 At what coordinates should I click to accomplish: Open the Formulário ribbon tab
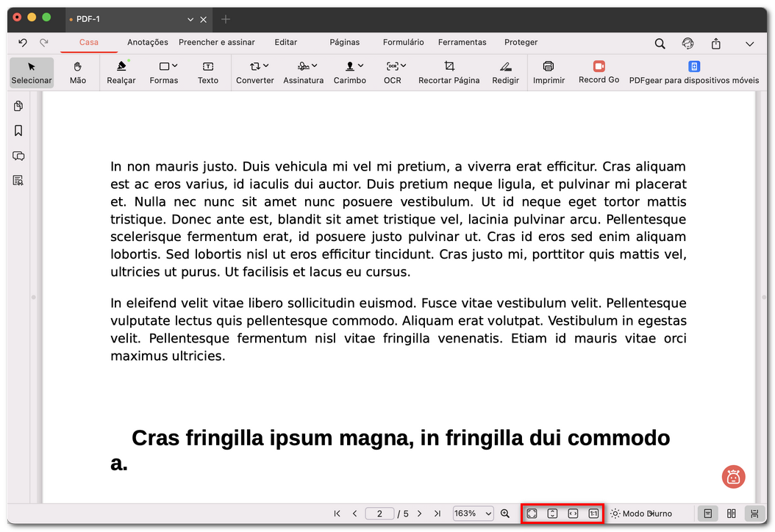403,42
